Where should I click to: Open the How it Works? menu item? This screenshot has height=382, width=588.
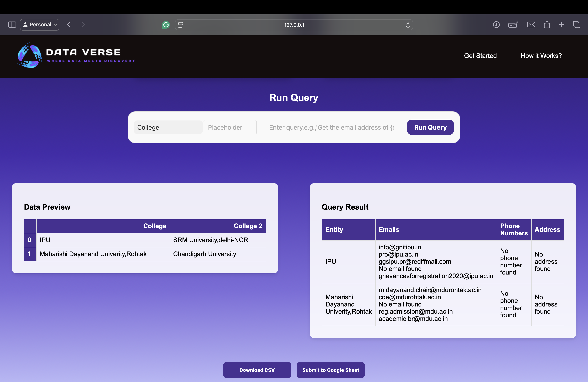click(x=541, y=56)
